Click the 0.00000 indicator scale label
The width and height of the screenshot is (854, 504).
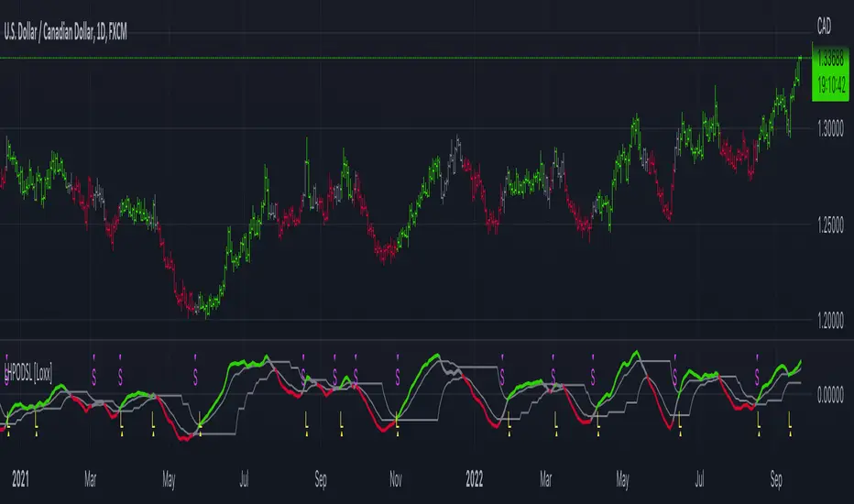[x=830, y=396]
